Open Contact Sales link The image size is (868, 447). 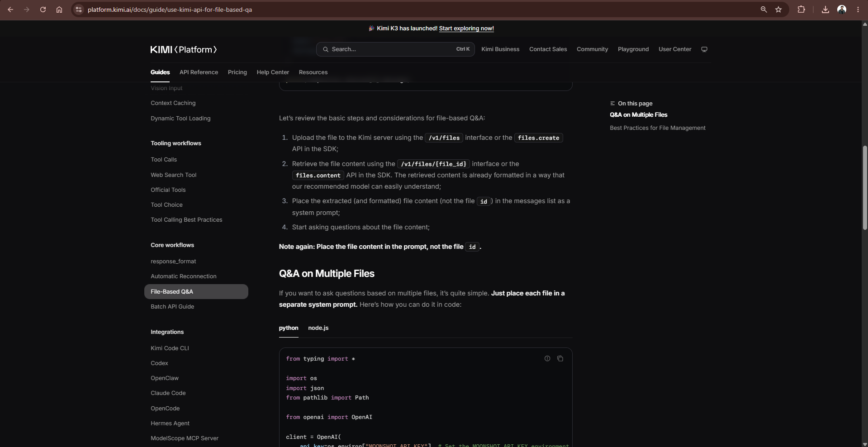click(x=548, y=49)
